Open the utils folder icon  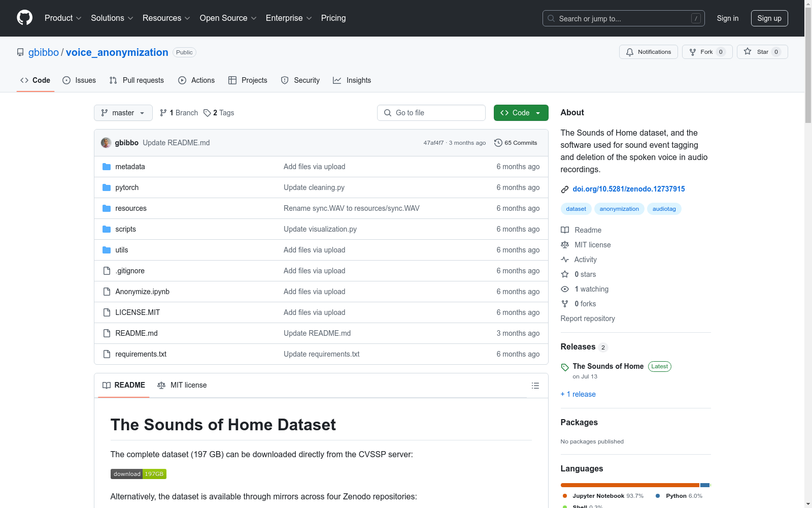tap(107, 250)
